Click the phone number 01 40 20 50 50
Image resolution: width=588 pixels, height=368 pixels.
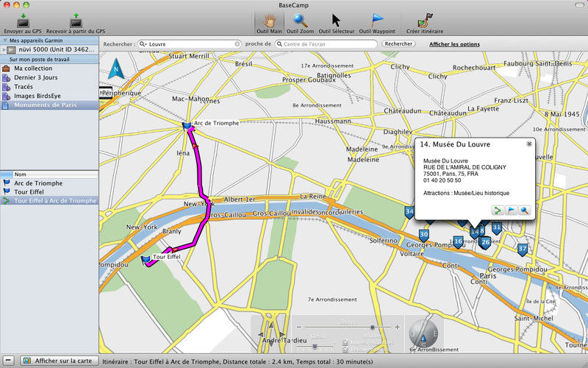click(442, 180)
